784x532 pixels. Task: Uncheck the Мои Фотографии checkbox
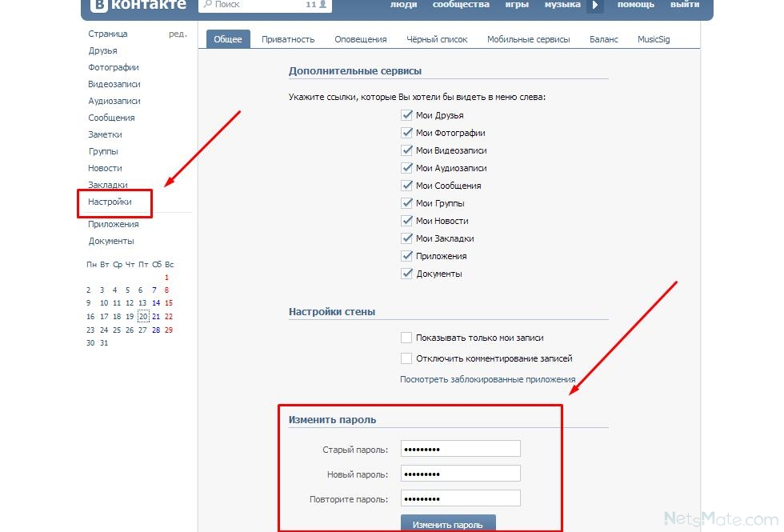click(x=406, y=133)
